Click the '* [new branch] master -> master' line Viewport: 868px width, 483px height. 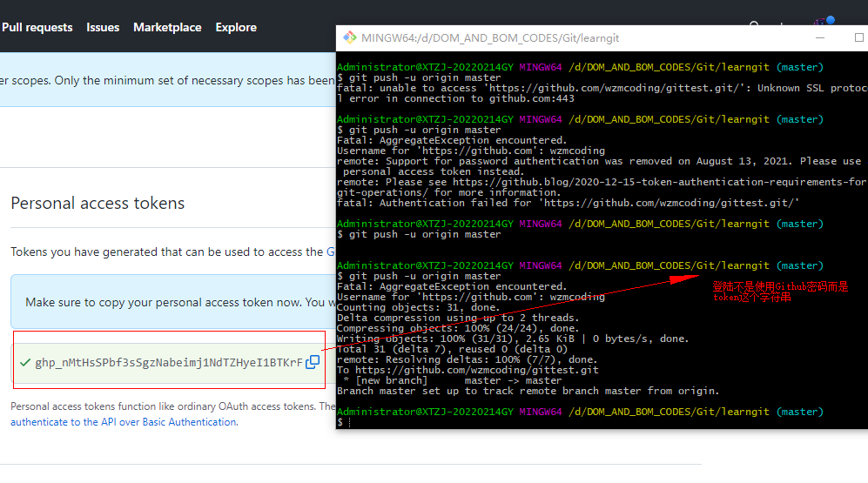pyautogui.click(x=452, y=380)
